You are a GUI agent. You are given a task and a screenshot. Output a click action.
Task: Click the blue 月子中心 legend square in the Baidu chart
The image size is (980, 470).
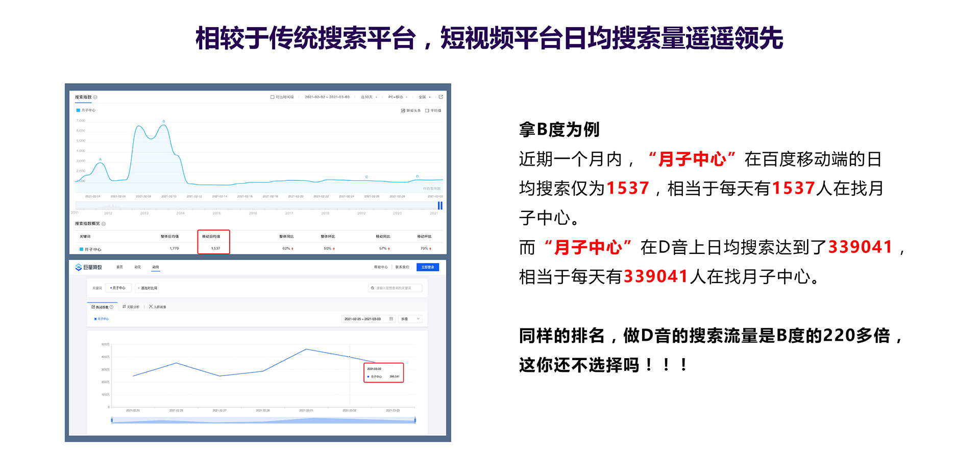tap(78, 110)
